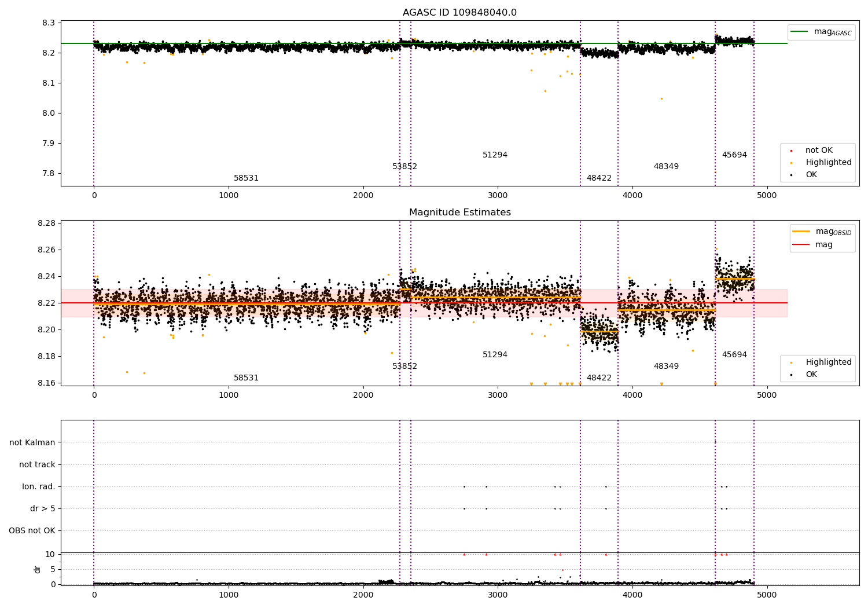
Task: Click label 53852 in Magnitude Estimates panel
Action: (404, 367)
